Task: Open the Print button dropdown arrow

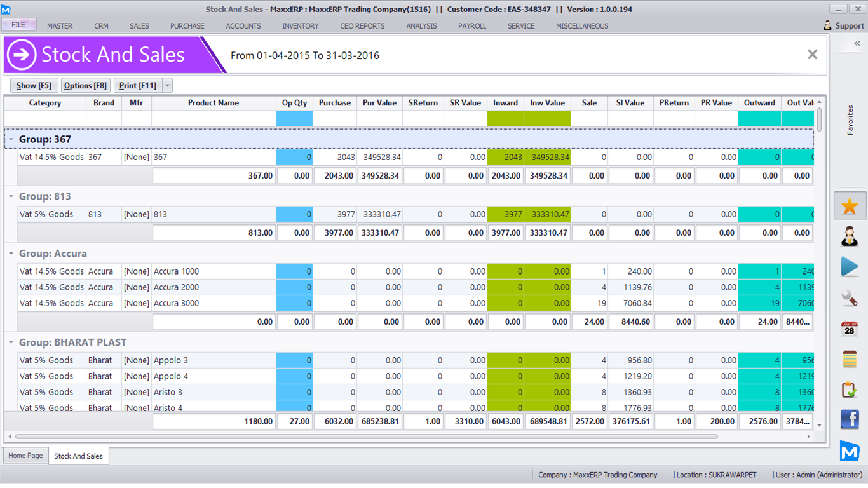Action: pos(167,86)
